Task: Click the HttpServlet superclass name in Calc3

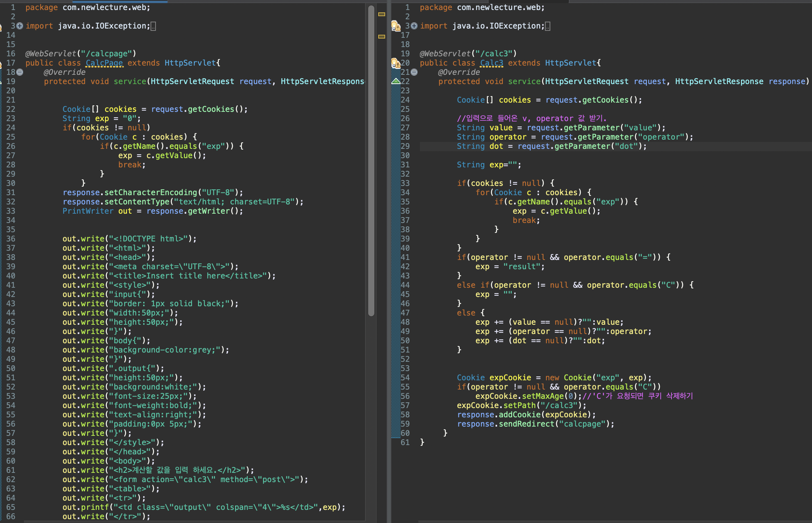Action: tap(570, 63)
